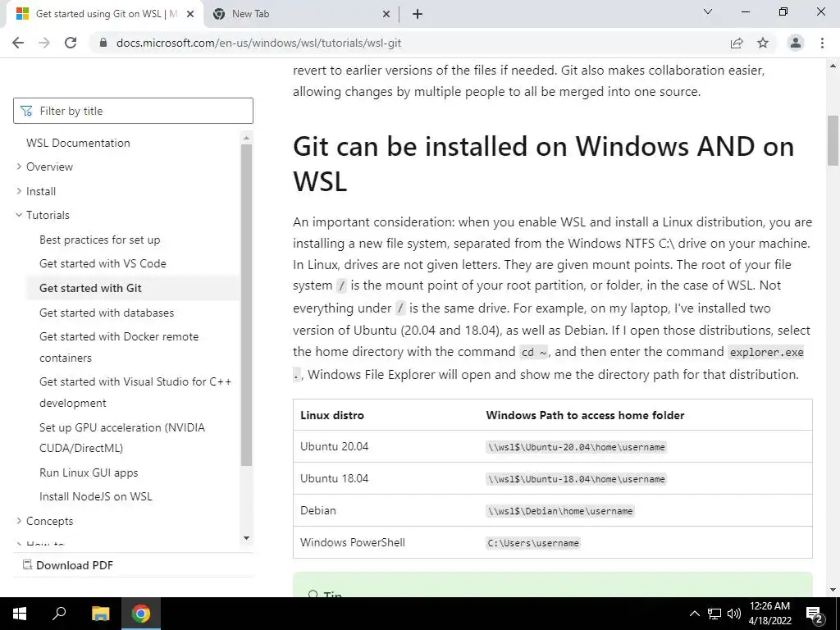Click the Ubuntu 20.04 table cell
This screenshot has height=630, width=840.
point(335,446)
